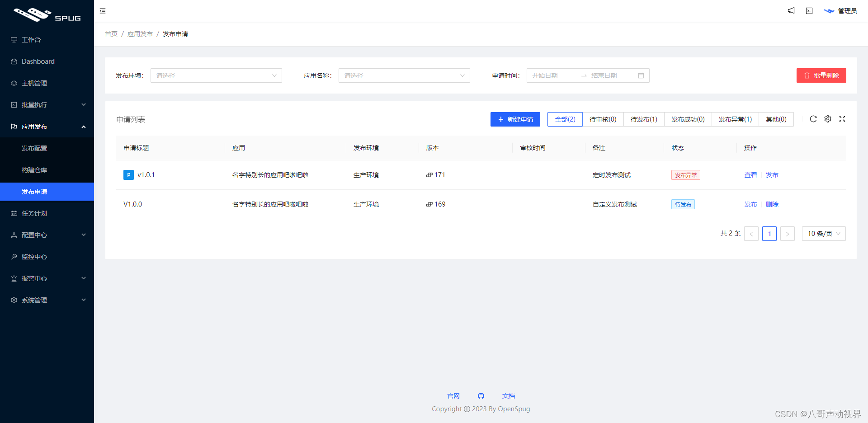Select 发布成功(0) filter tab
This screenshot has width=868, height=423.
[x=688, y=119]
